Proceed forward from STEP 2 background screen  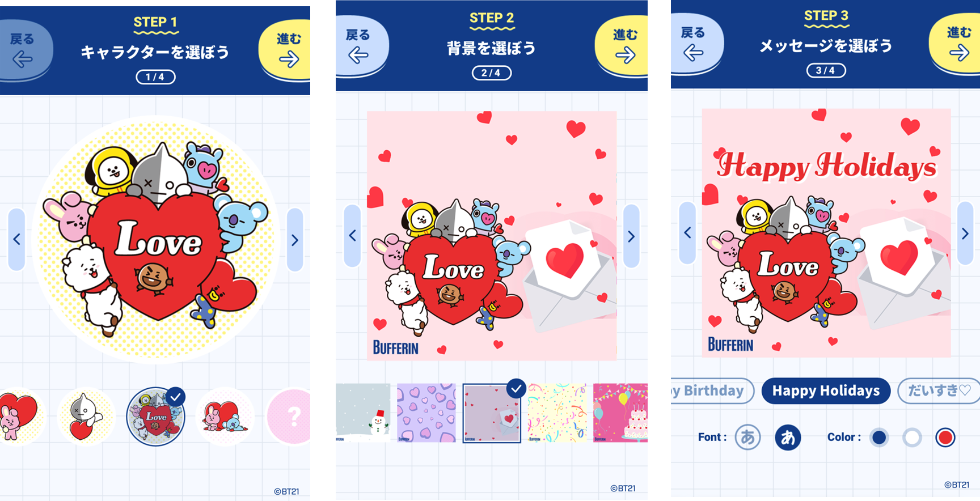[622, 46]
